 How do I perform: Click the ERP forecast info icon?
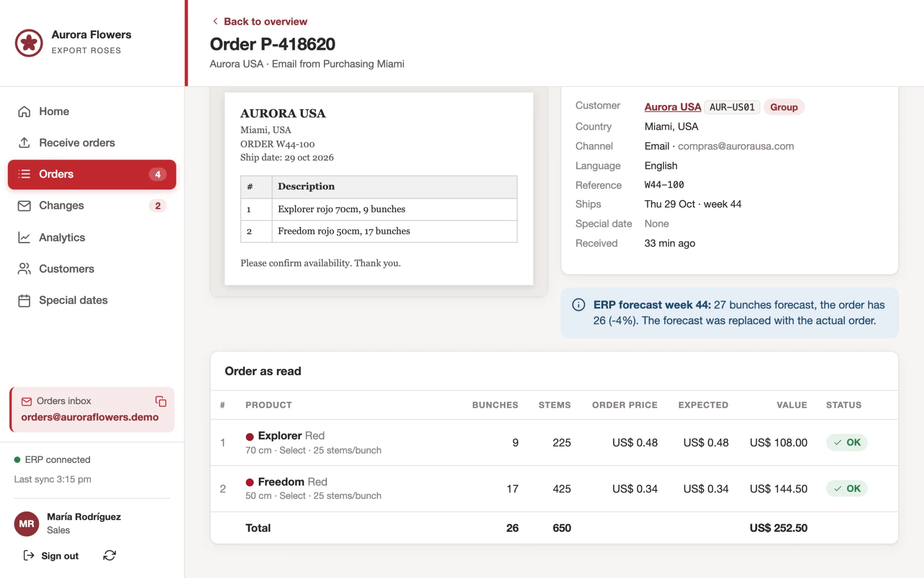578,305
